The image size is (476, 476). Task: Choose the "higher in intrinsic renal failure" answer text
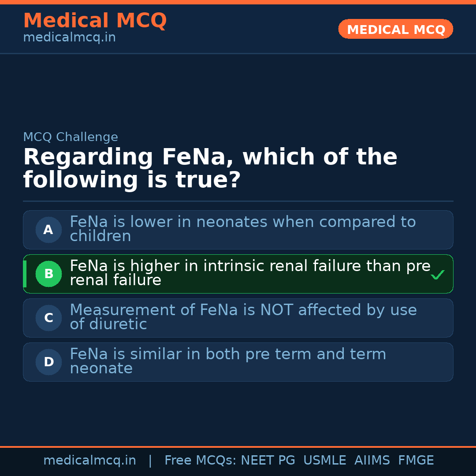tap(249, 273)
